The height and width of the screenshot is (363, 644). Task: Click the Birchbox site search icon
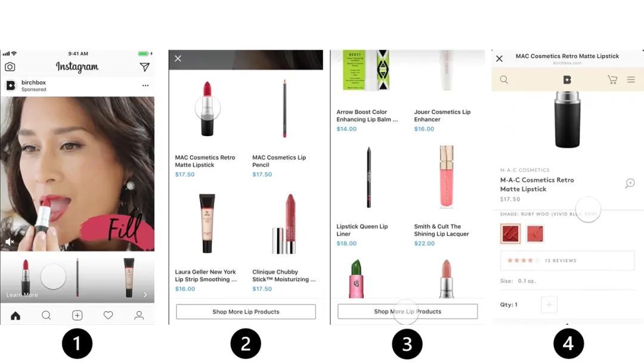(504, 79)
